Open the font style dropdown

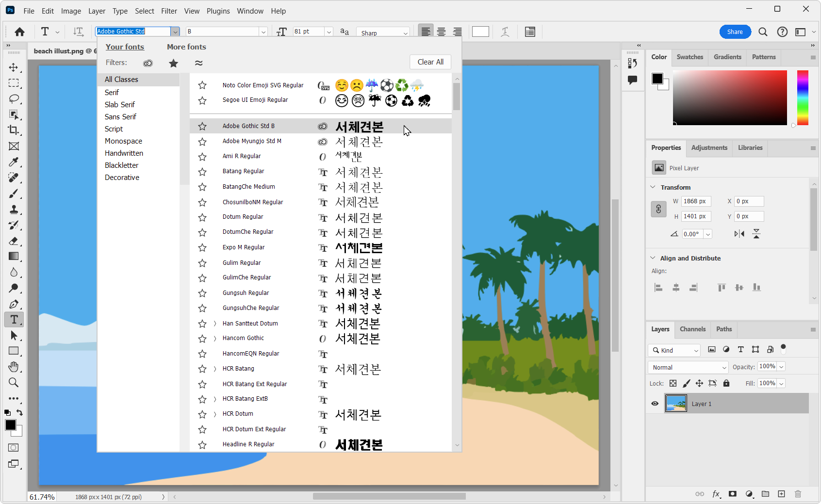263,32
